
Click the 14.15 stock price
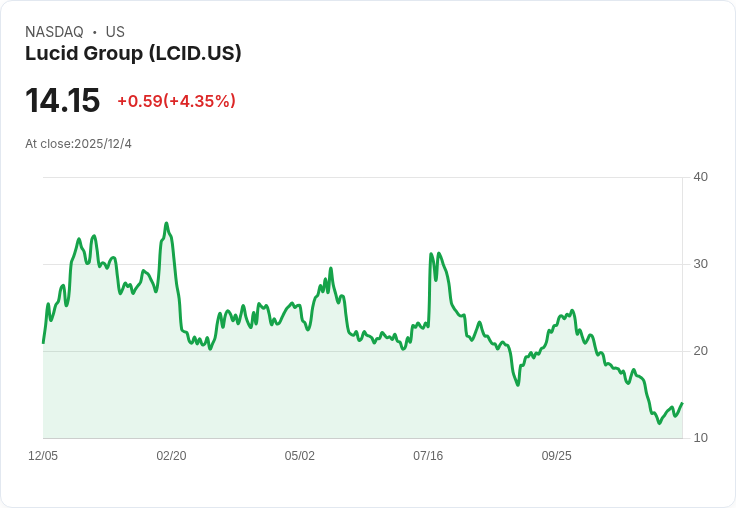[62, 100]
